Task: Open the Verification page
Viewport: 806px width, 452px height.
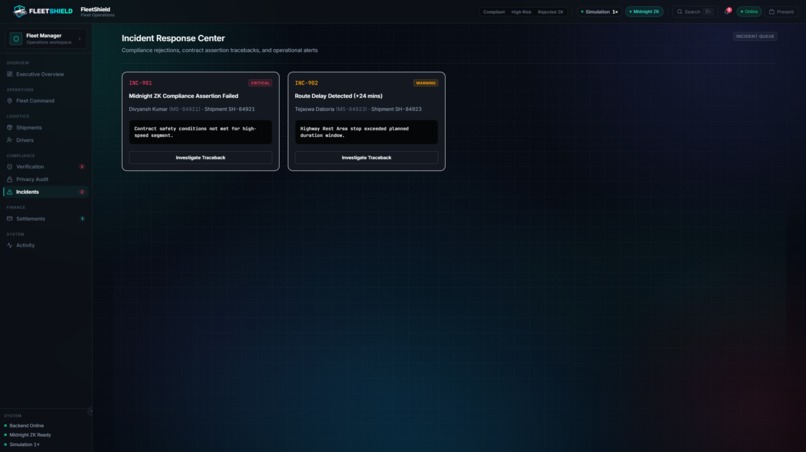Action: click(x=46, y=167)
